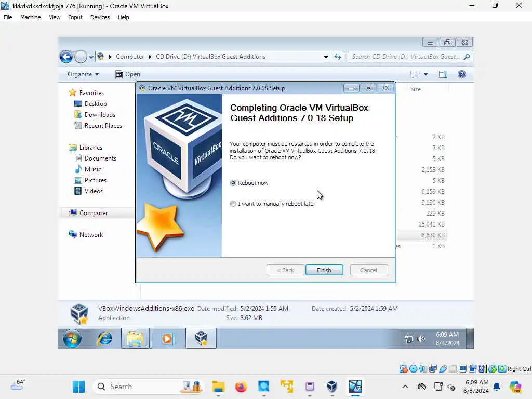This screenshot has height=399, width=532.
Task: Open the Help menu
Action: [123, 17]
